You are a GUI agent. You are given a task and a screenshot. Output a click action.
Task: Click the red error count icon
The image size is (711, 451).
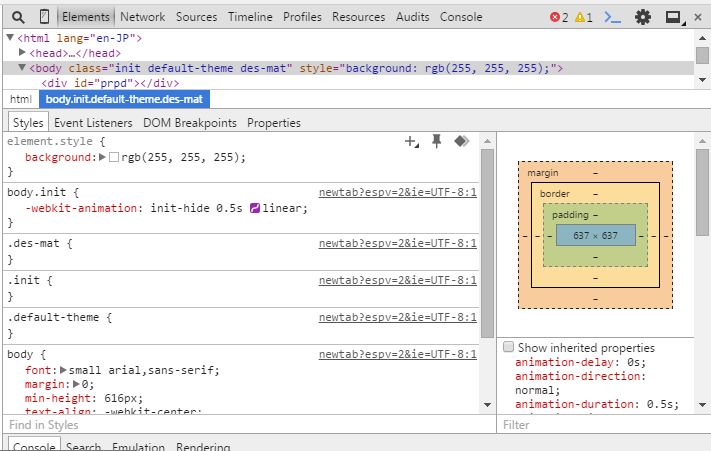tap(556, 17)
